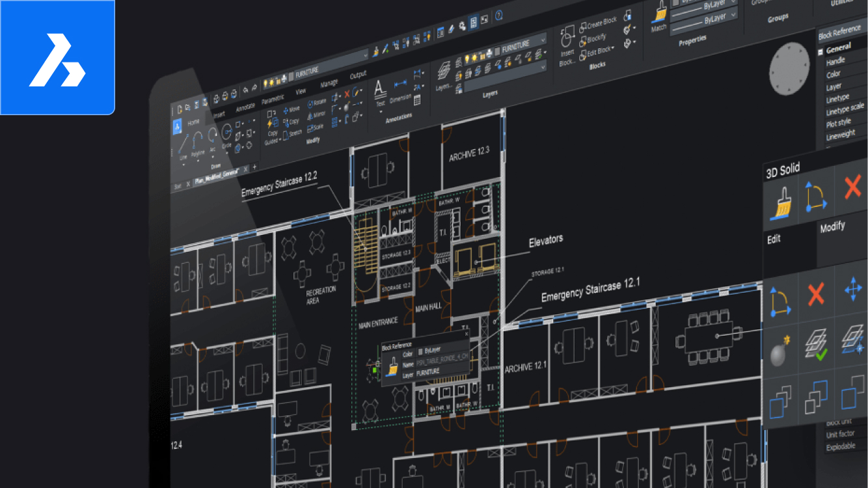
Task: Choose the Move modify tool
Action: coord(291,110)
